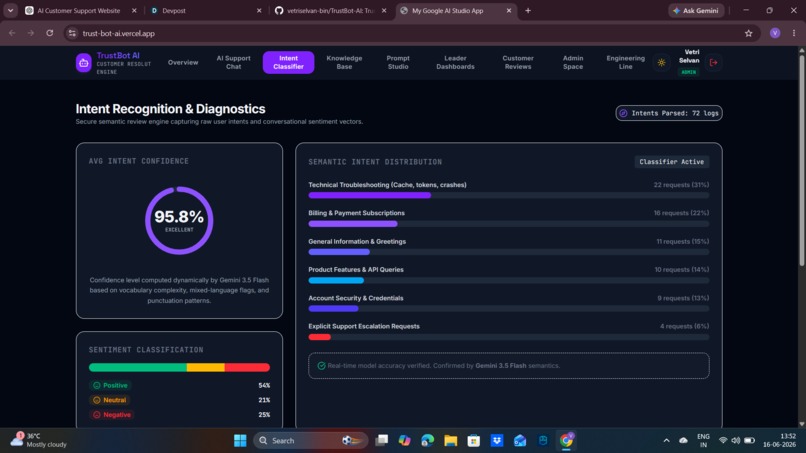Open Chrome three-dot menu
The width and height of the screenshot is (806, 453).
(794, 33)
